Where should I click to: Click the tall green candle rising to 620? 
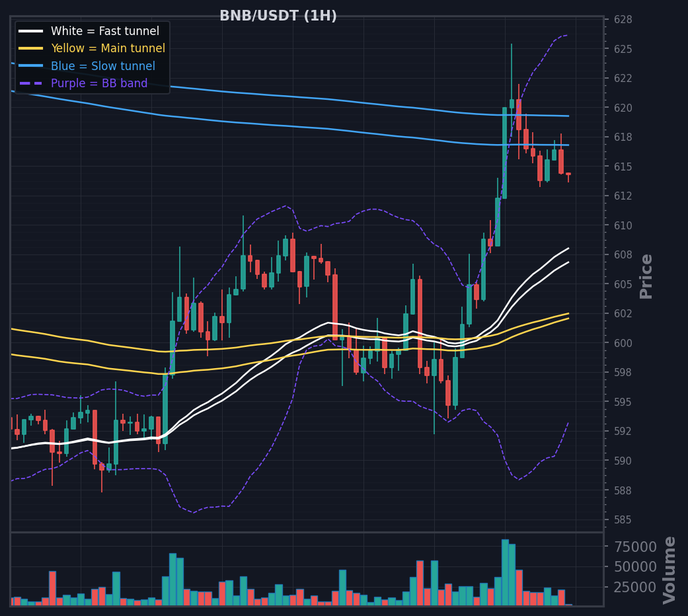tap(504, 153)
